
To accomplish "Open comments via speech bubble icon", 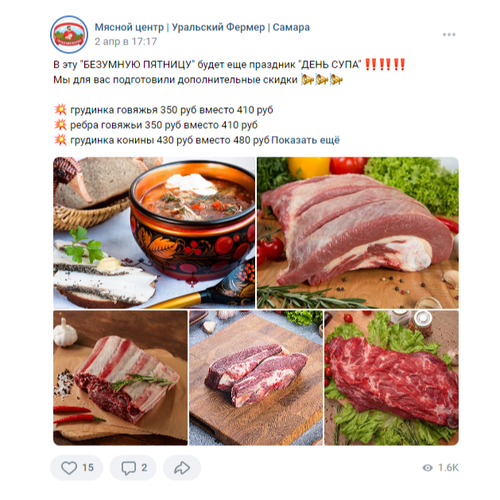I will click(x=128, y=468).
